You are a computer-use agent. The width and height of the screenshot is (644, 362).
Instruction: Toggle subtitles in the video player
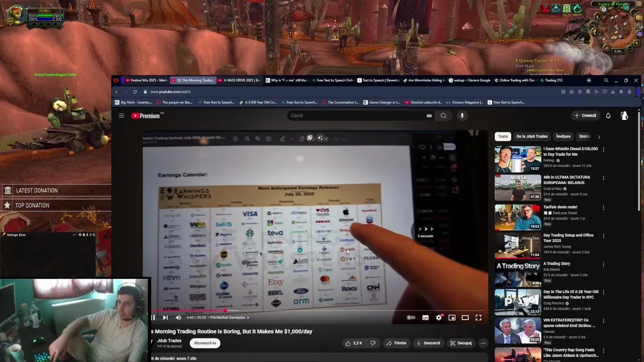[426, 317]
